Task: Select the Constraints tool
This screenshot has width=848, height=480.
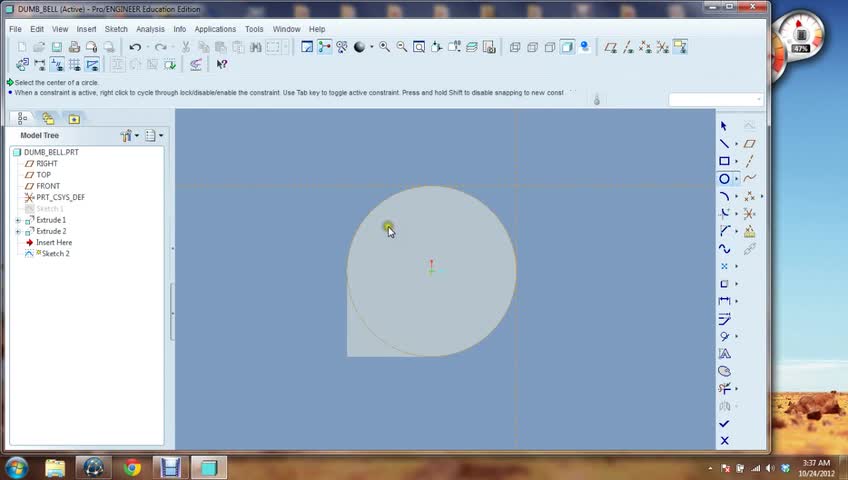Action: 724,336
